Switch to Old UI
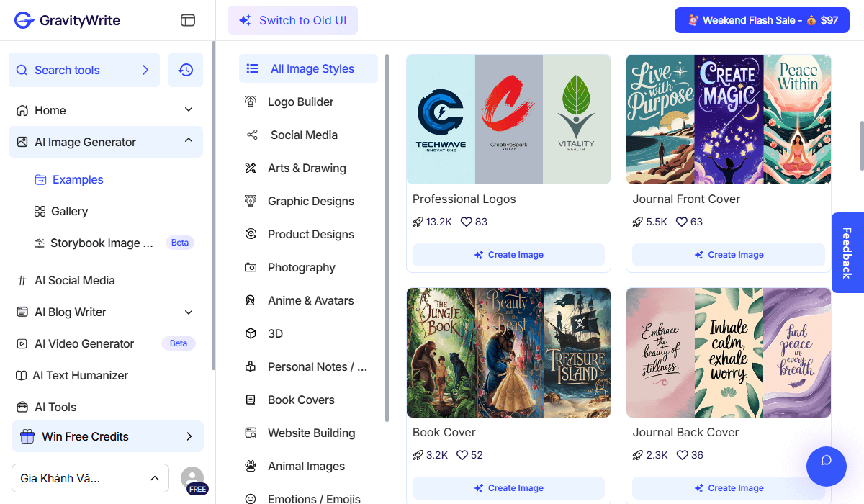 tap(292, 20)
